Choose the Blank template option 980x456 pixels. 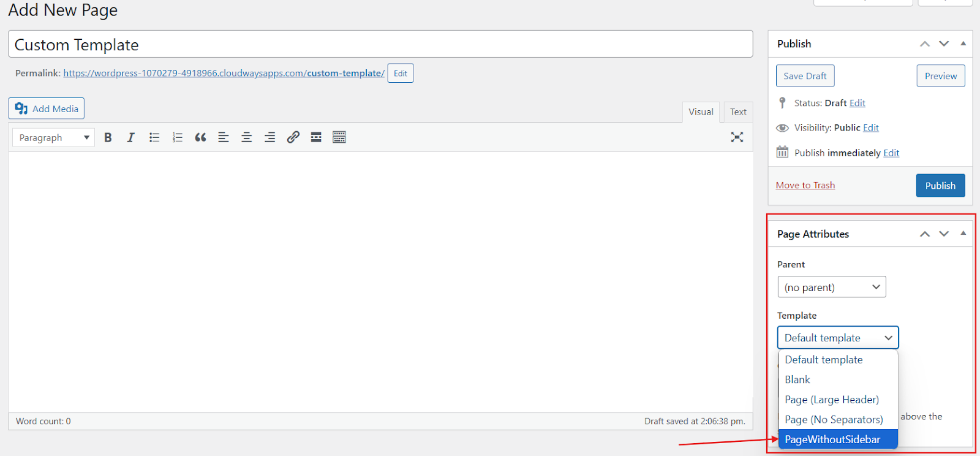tap(838, 380)
